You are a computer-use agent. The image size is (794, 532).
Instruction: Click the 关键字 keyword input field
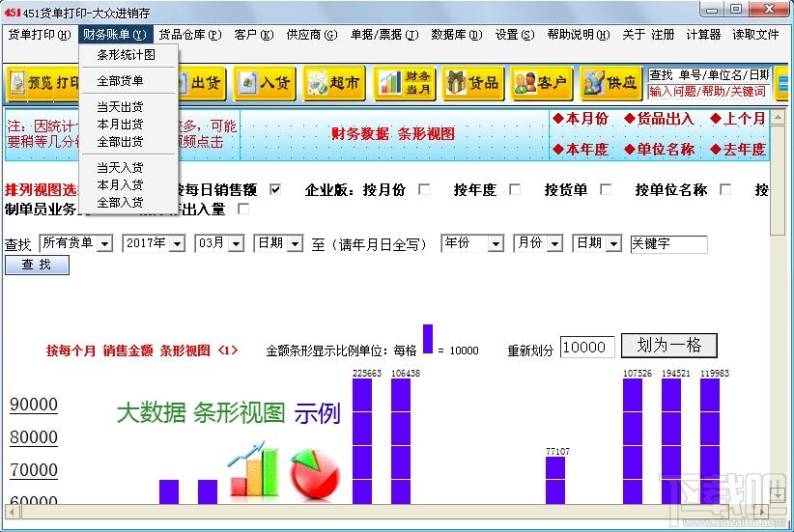point(668,244)
